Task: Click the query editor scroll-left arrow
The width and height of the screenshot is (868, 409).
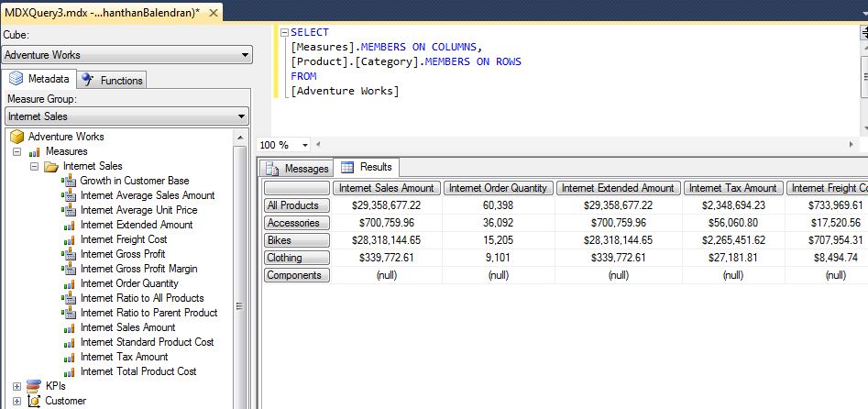Action: pyautogui.click(x=319, y=145)
